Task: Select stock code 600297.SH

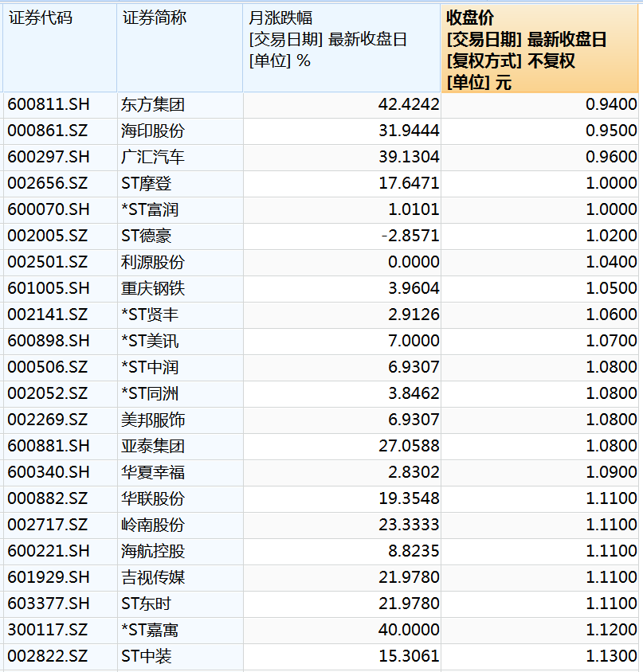Action: coord(60,158)
